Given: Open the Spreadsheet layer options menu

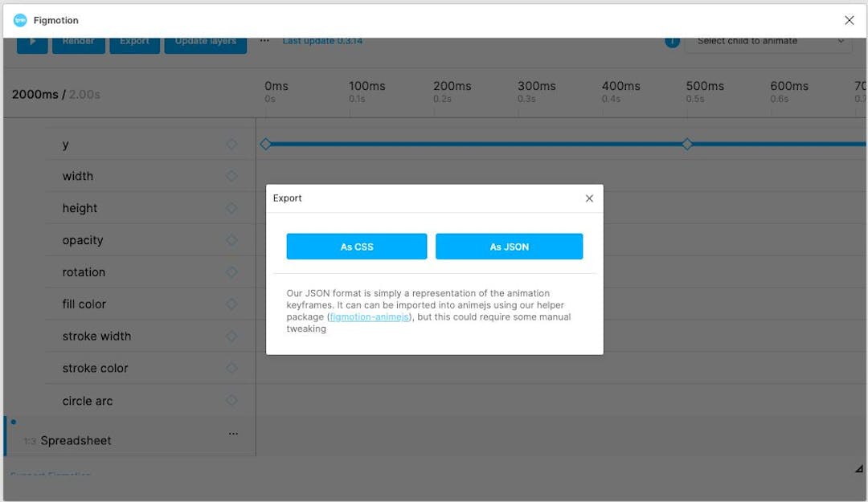Looking at the screenshot, I should pyautogui.click(x=233, y=433).
